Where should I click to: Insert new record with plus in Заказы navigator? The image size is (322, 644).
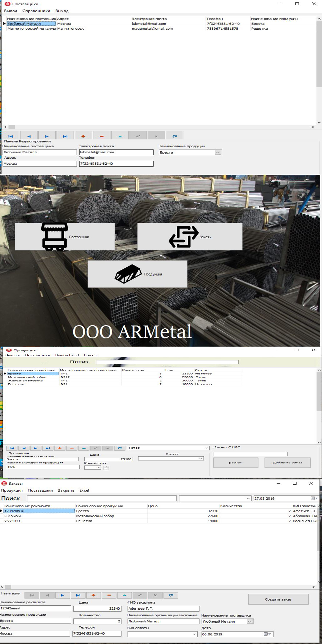pos(94,595)
